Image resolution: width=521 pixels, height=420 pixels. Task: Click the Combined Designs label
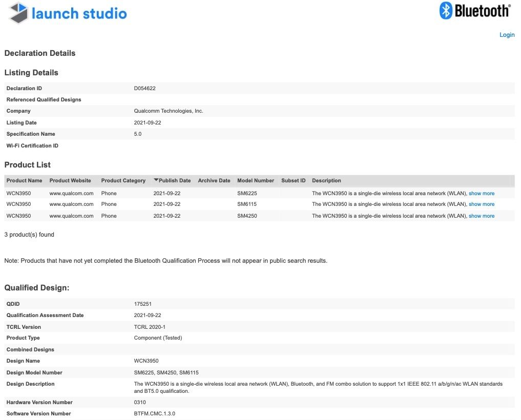pyautogui.click(x=30, y=349)
